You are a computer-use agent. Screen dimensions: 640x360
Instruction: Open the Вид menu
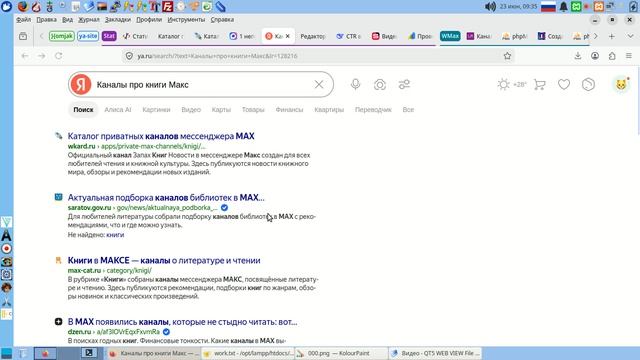[67, 20]
